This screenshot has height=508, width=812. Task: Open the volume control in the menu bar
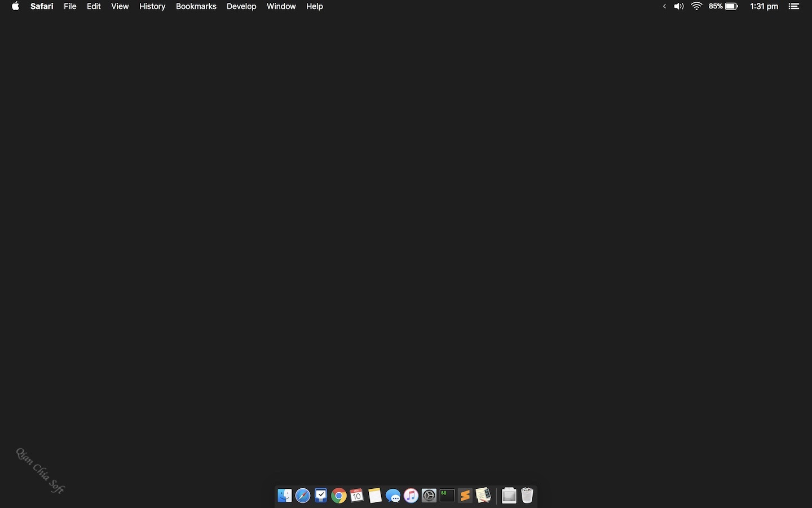tap(679, 6)
